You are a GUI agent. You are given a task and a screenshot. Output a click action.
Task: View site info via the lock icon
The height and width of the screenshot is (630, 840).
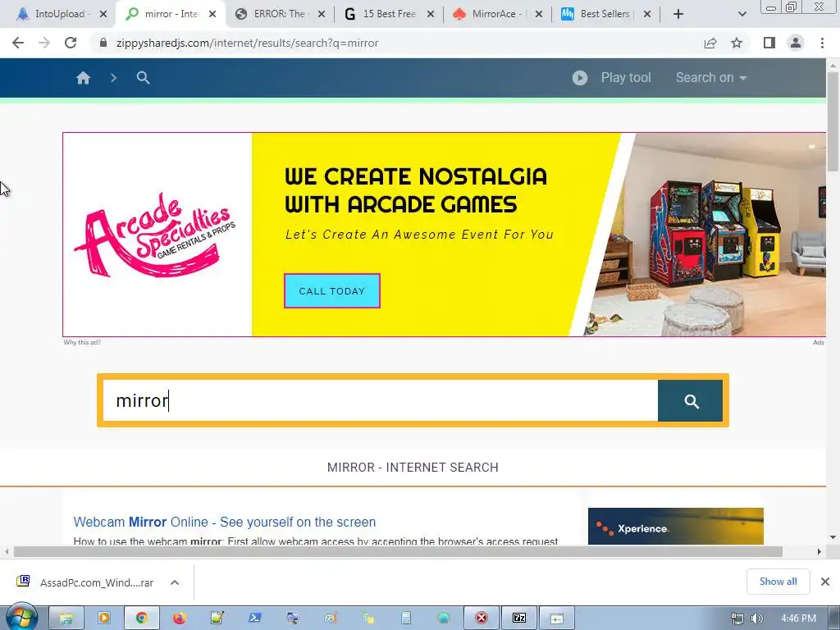(x=103, y=43)
